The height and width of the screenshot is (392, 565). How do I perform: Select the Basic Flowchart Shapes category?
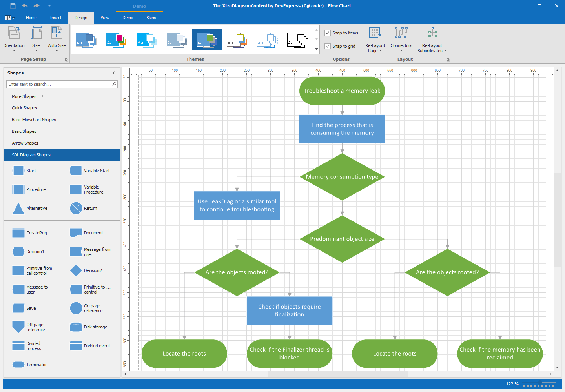point(34,120)
